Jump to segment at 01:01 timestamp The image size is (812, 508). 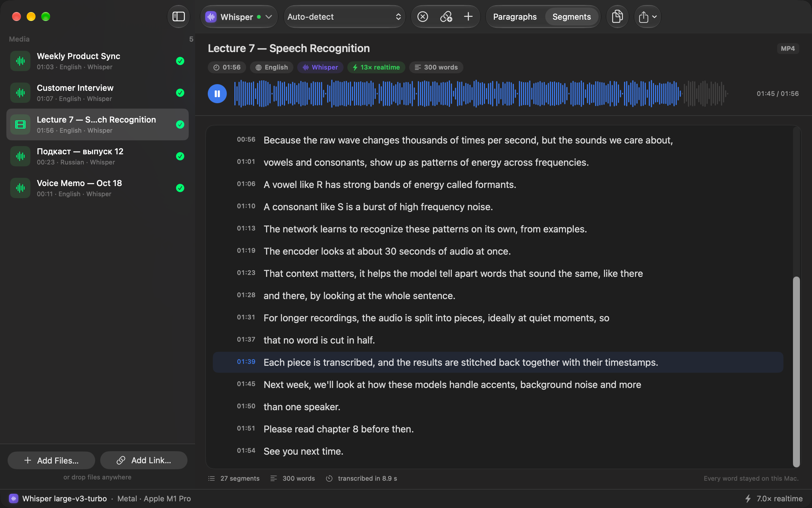click(x=246, y=162)
